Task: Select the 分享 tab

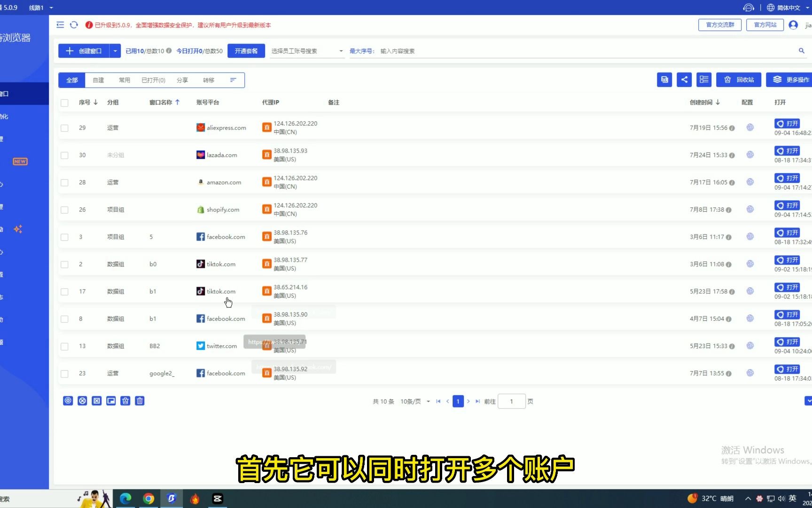Action: click(182, 80)
